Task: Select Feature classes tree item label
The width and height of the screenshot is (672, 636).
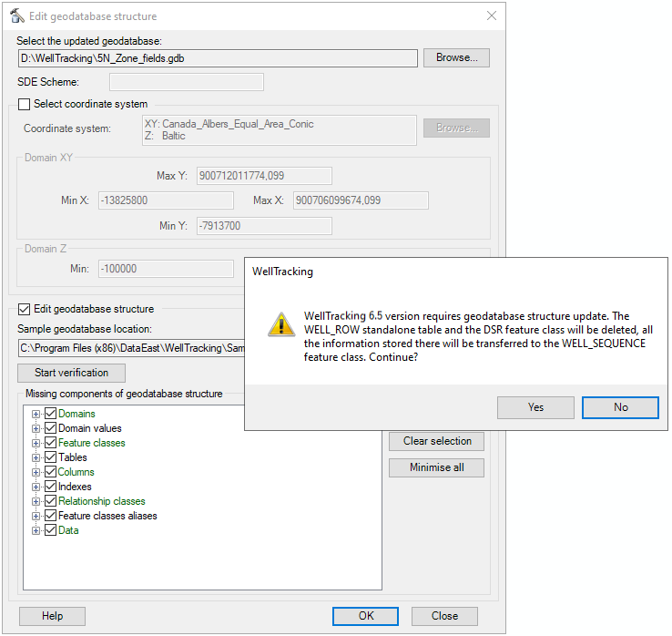Action: [92, 443]
